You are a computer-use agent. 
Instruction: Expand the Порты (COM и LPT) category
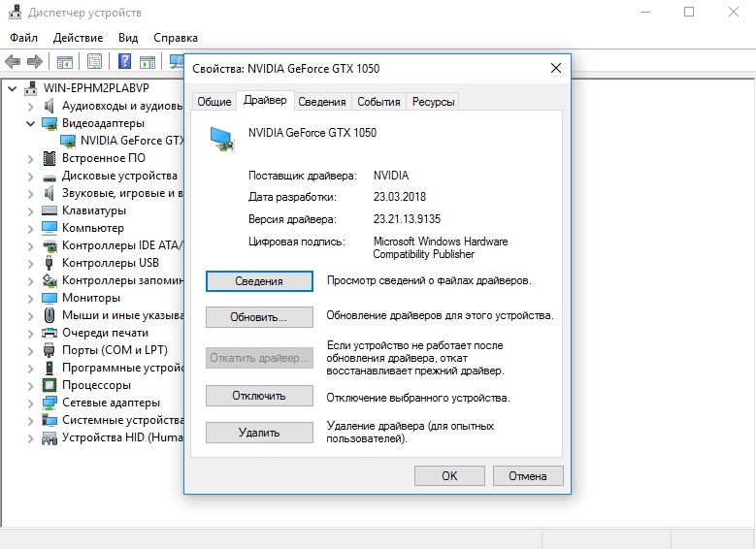pos(30,351)
